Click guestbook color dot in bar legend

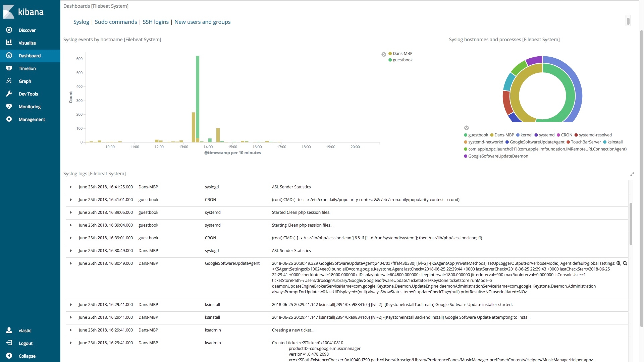pyautogui.click(x=390, y=60)
